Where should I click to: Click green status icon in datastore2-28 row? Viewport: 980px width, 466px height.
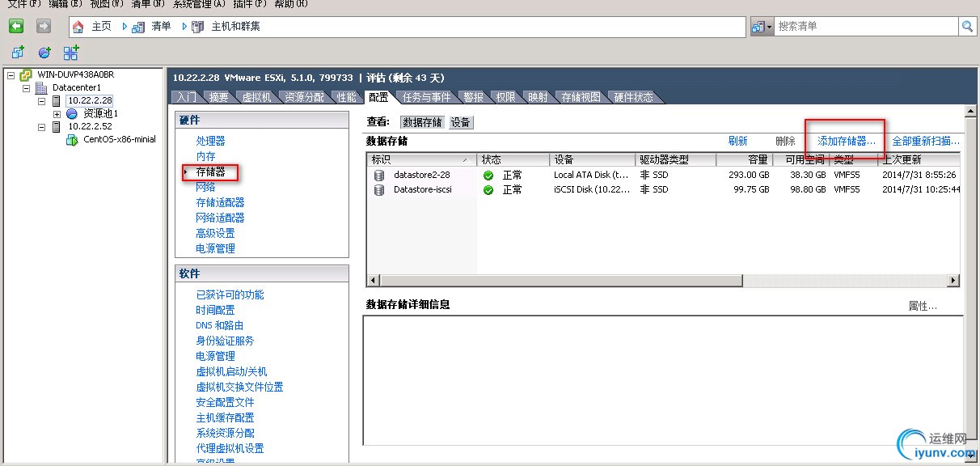[x=488, y=175]
